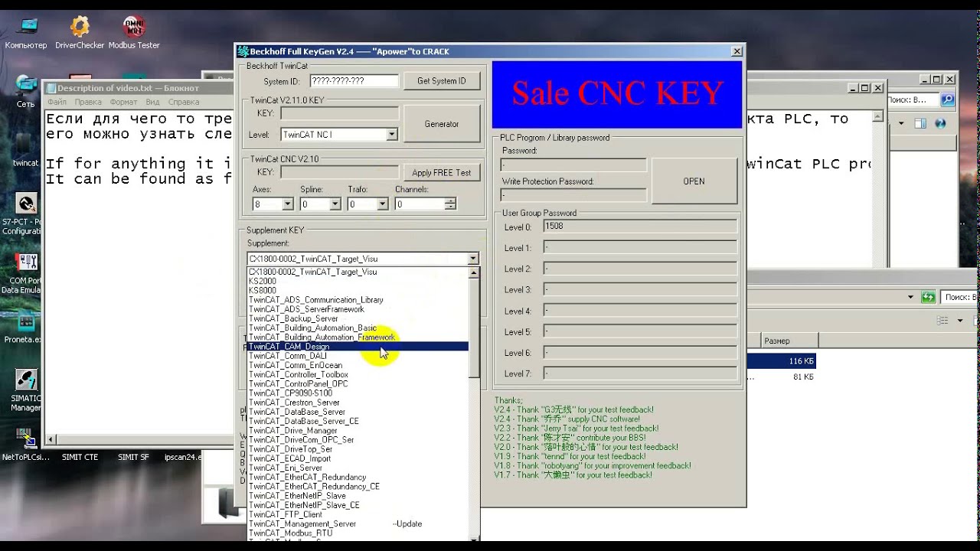The image size is (980, 551).
Task: Open the Сеть network desktop icon
Action: (x=26, y=90)
